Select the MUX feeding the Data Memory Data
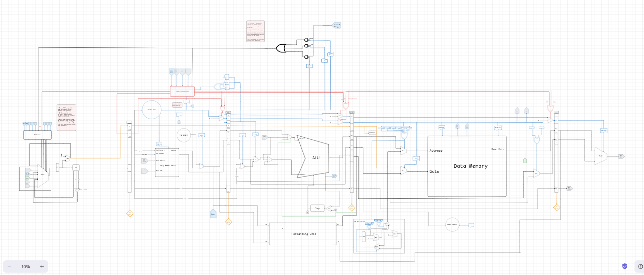644x275 pixels. pyautogui.click(x=404, y=170)
